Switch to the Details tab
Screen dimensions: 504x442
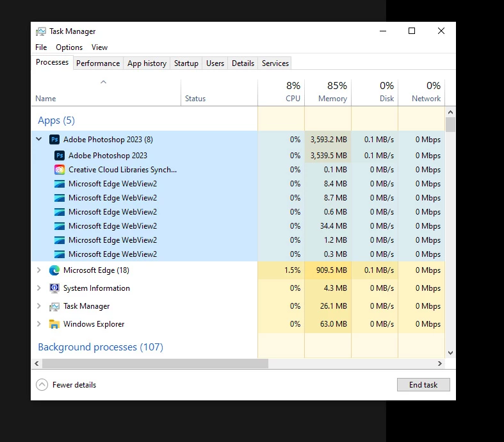pyautogui.click(x=243, y=63)
